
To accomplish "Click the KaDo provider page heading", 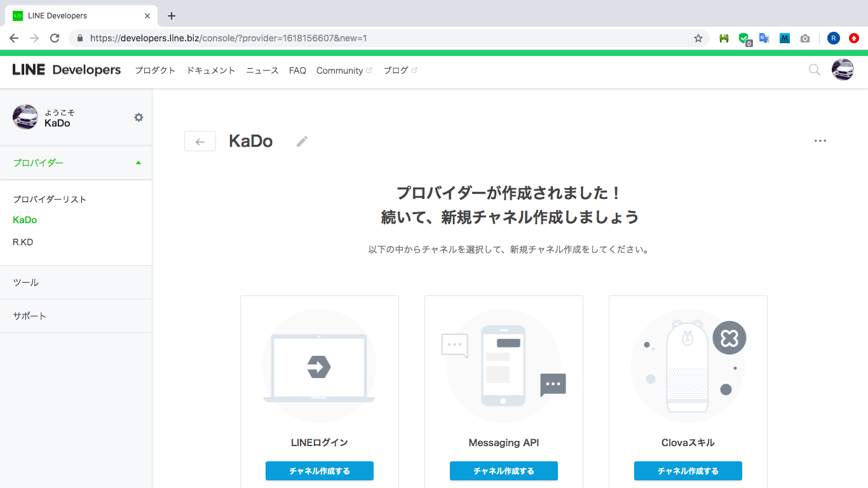I will click(251, 141).
